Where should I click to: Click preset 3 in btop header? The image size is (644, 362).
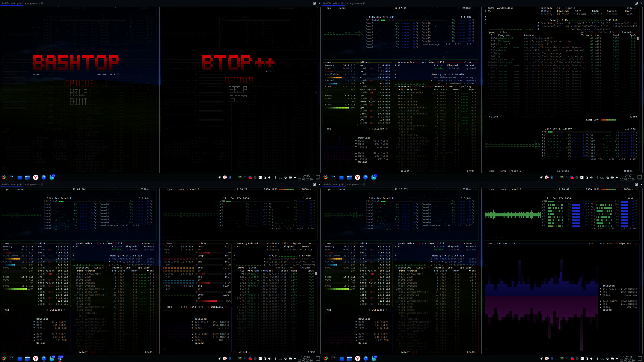click(x=515, y=189)
